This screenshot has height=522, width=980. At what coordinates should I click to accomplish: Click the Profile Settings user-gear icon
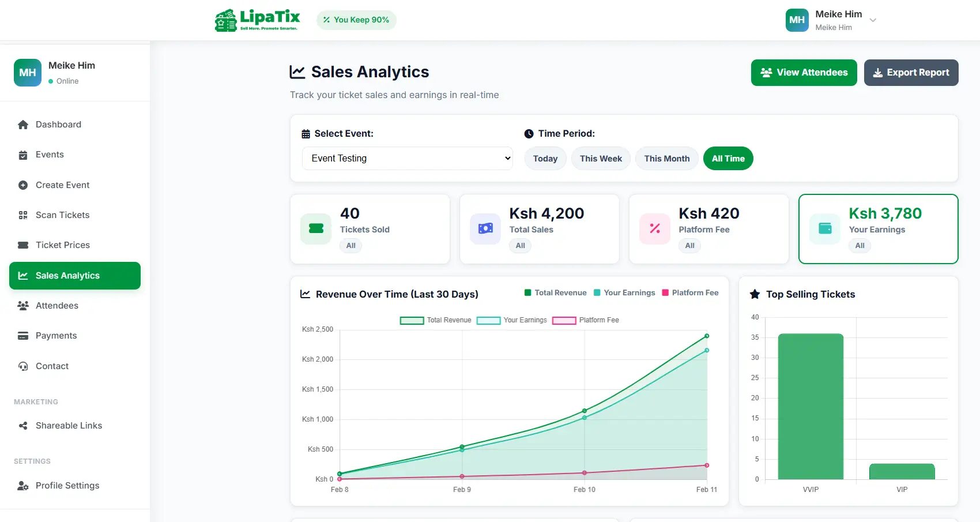click(x=23, y=486)
